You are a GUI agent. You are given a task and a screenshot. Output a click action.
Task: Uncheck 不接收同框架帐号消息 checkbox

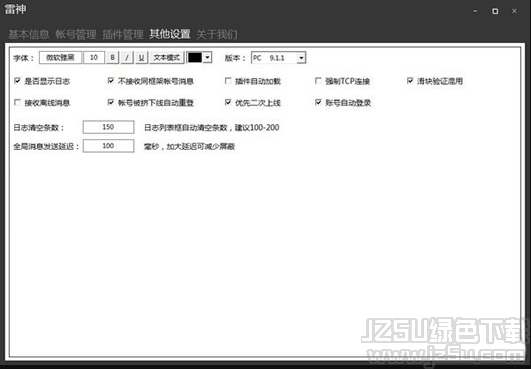pyautogui.click(x=111, y=81)
